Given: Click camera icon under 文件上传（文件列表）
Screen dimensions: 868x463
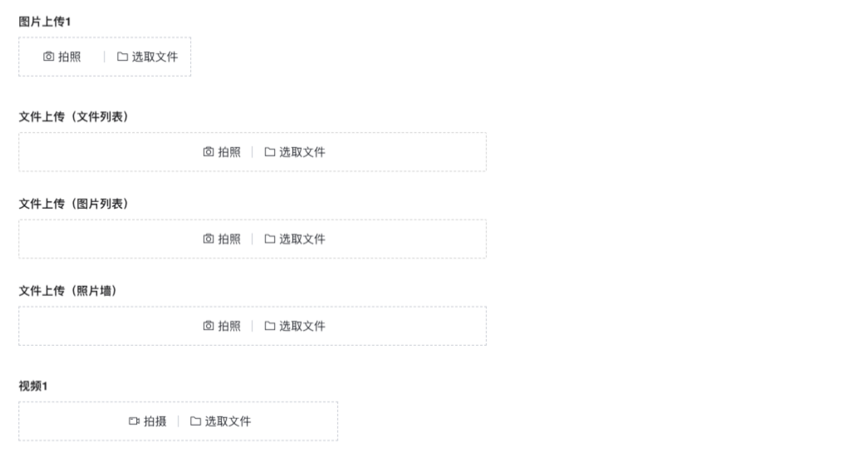Looking at the screenshot, I should point(208,152).
